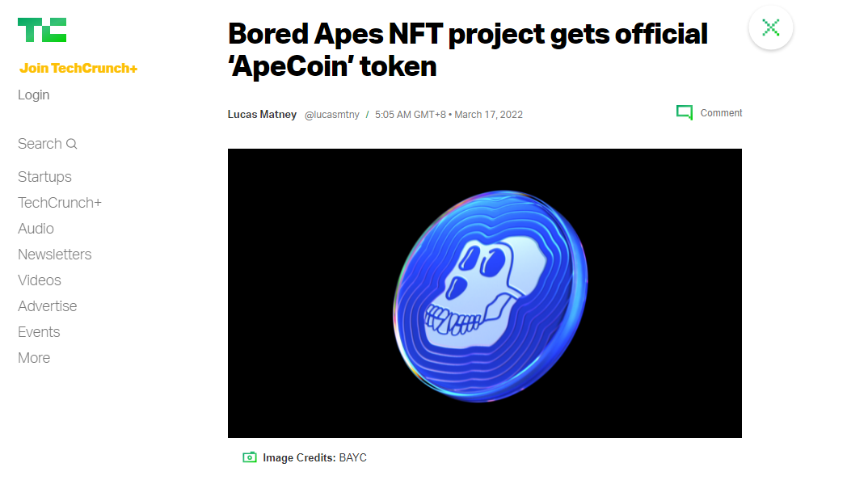
Task: Click the article headline about ApeCoin token
Action: (x=468, y=50)
